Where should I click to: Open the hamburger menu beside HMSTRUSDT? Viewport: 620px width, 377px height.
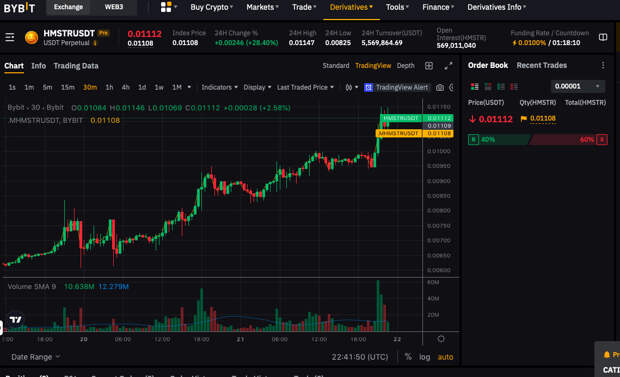9,37
